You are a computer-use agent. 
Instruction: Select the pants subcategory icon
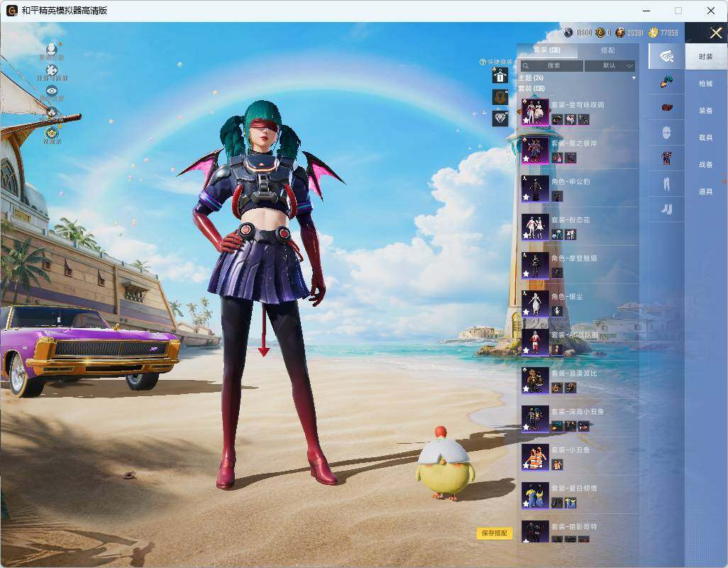tap(667, 185)
